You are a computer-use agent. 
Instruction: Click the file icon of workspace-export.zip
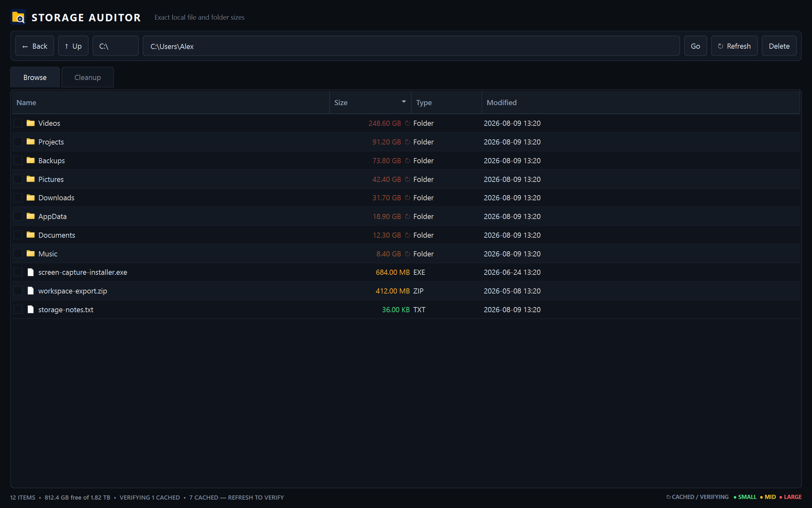[31, 291]
